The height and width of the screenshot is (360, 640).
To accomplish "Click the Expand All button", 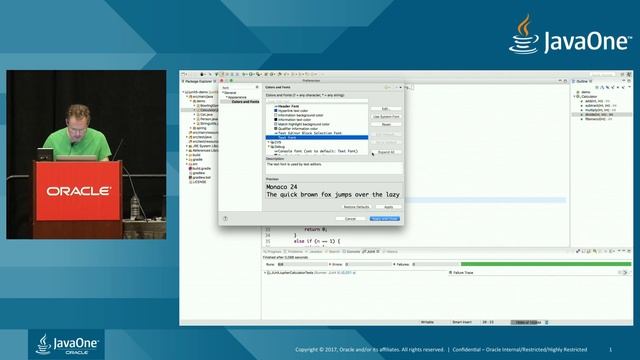I will (386, 152).
